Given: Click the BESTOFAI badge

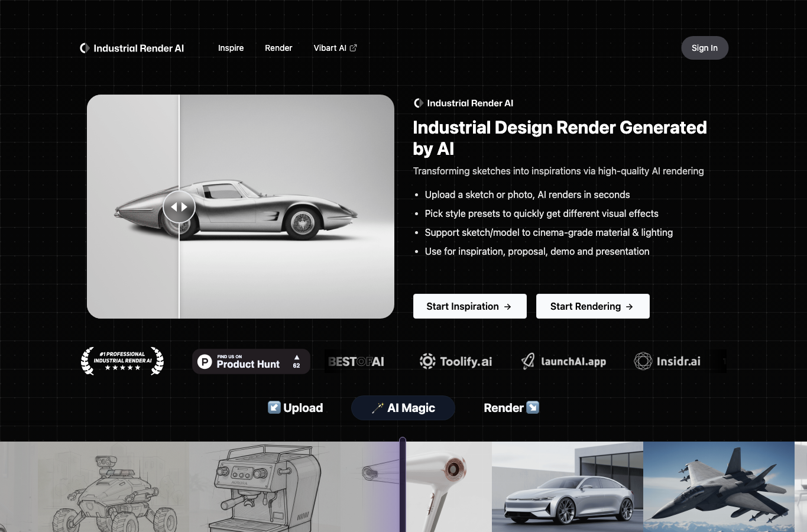Looking at the screenshot, I should pos(356,361).
